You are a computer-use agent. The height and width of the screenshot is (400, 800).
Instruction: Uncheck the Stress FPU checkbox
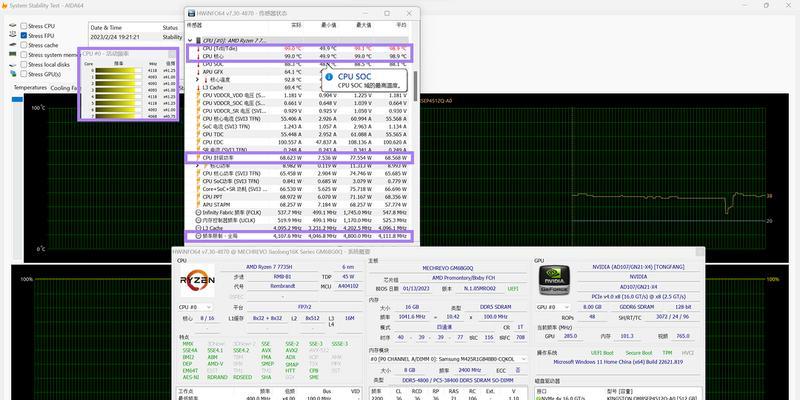click(23, 36)
